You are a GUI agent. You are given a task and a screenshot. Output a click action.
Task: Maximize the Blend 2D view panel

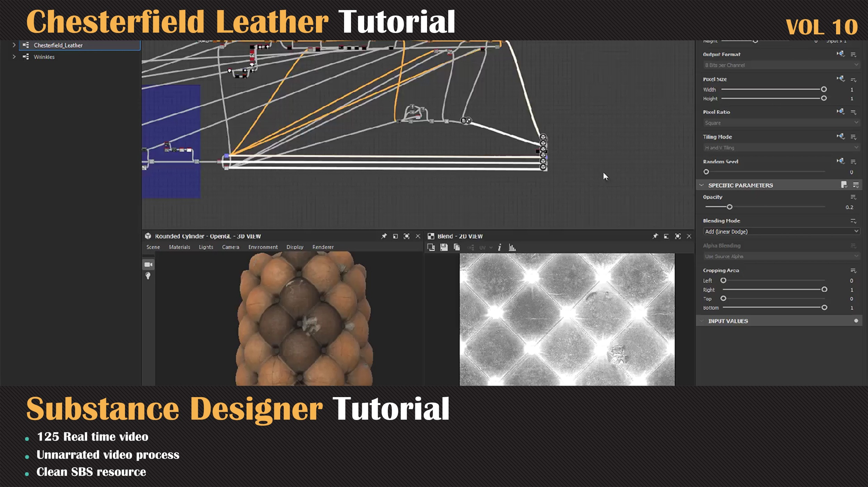click(677, 236)
